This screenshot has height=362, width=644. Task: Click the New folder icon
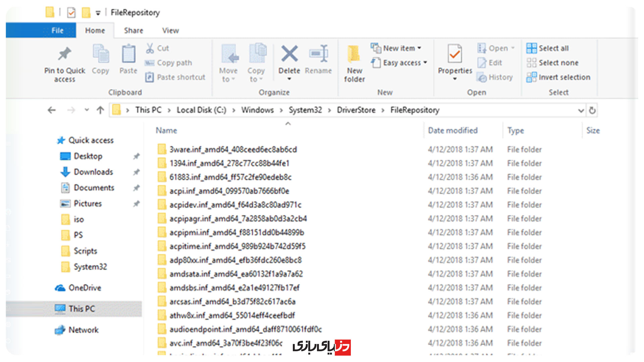point(354,54)
